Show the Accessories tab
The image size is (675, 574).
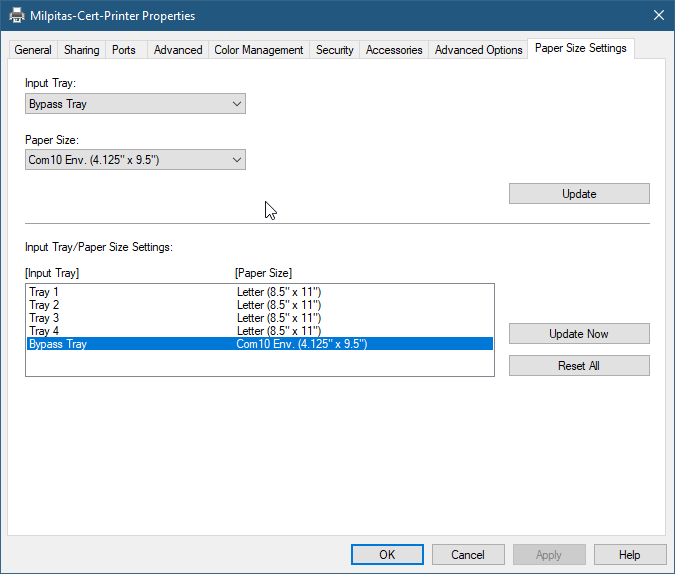click(394, 50)
